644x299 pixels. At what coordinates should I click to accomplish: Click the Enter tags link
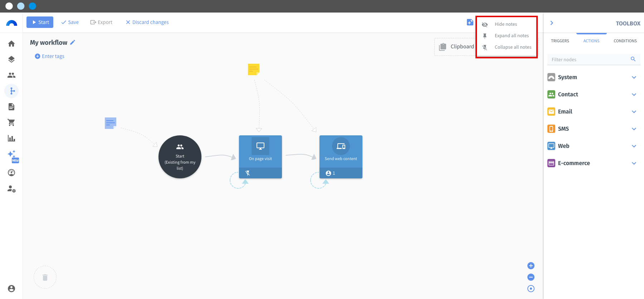pyautogui.click(x=50, y=56)
